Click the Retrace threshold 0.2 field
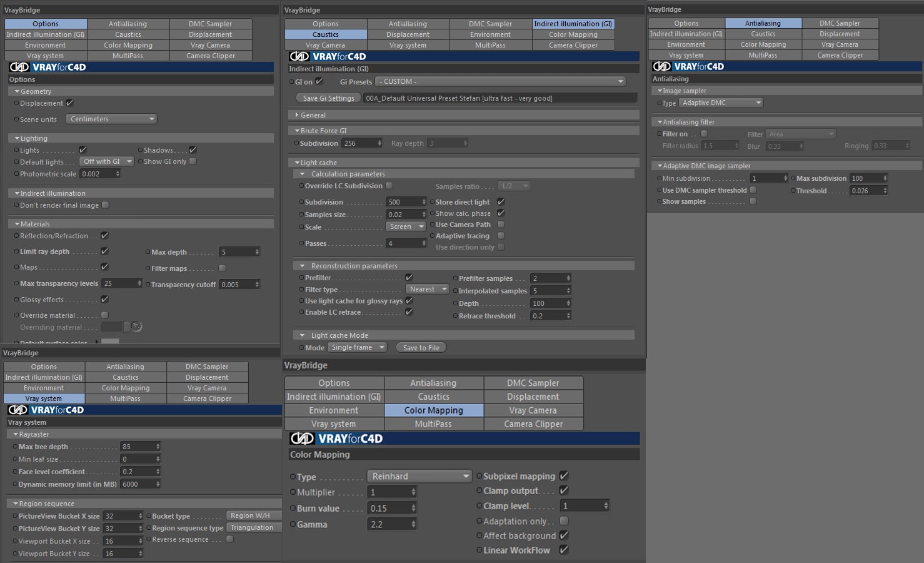The height and width of the screenshot is (563, 924). tap(547, 316)
